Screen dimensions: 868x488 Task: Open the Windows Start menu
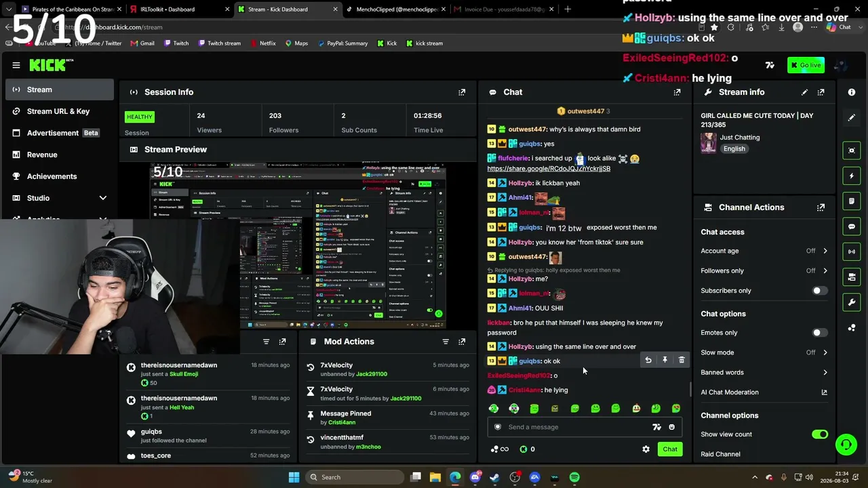pyautogui.click(x=294, y=477)
